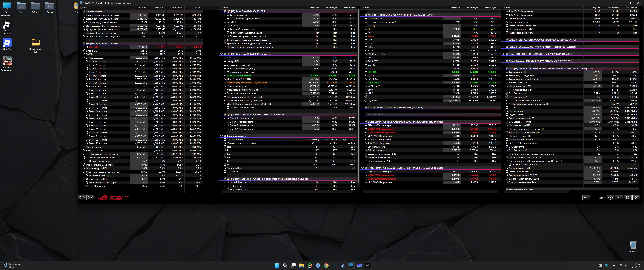Viewport: 644px width, 270px height.
Task: Select Полная потребляемая мощность ЦП row
Action: point(247,83)
